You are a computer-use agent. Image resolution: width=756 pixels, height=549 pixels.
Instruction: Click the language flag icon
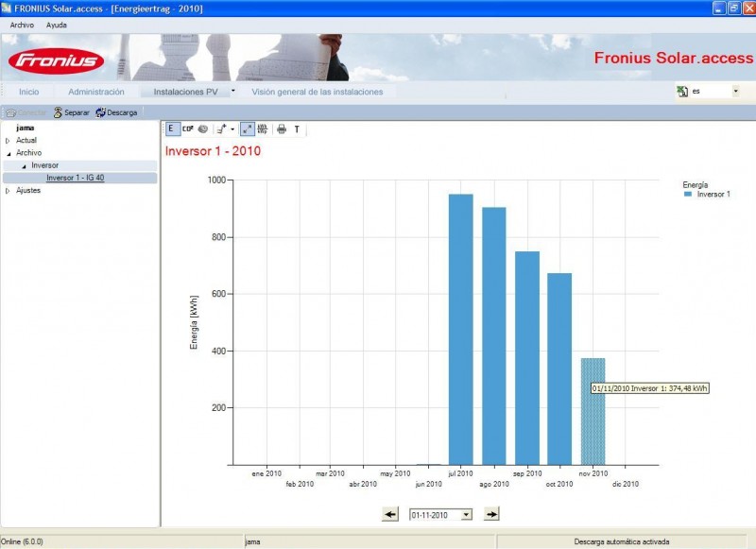pos(682,91)
